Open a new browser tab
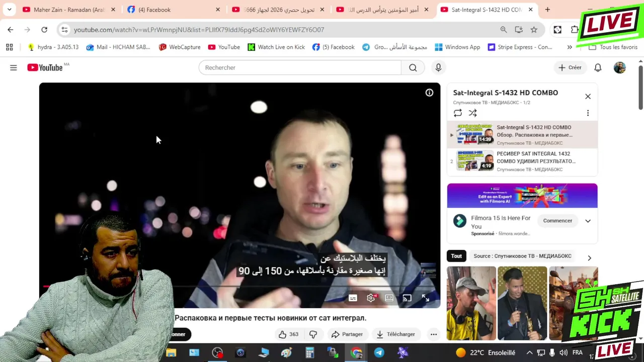The height and width of the screenshot is (362, 644). (547, 10)
